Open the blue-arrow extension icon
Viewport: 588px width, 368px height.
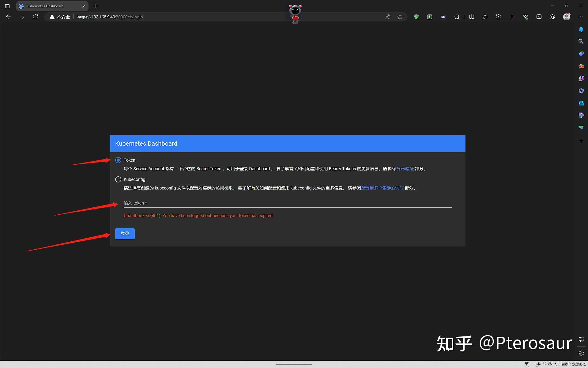click(443, 17)
